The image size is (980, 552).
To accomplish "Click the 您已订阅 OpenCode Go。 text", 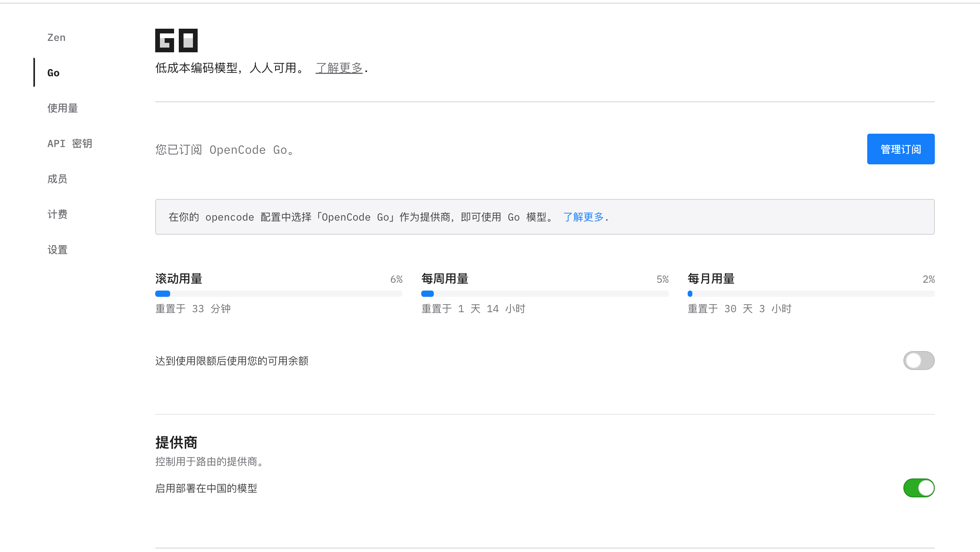I will 225,150.
